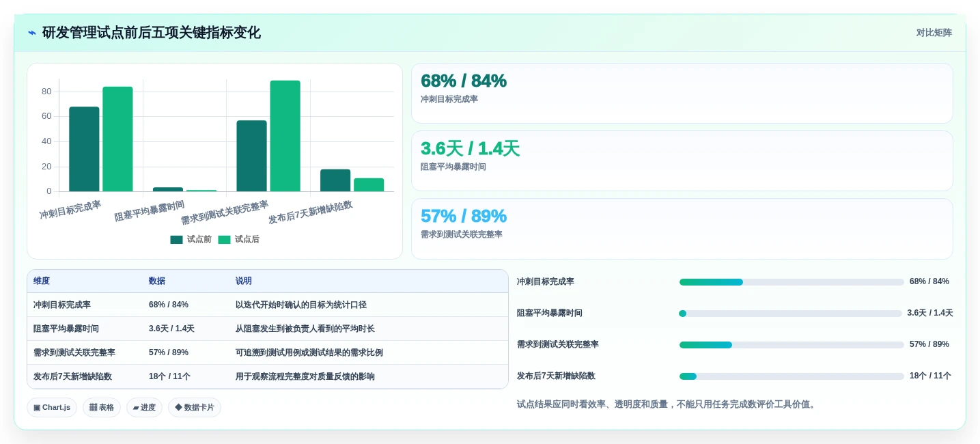Click the 57% / 89% progress value label
980x444 pixels.
pos(929,344)
